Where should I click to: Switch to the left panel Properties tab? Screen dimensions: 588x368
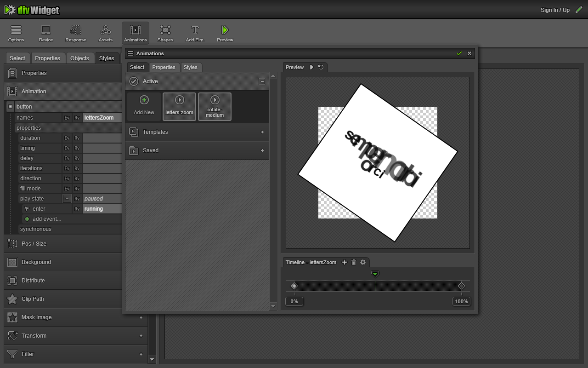point(48,58)
